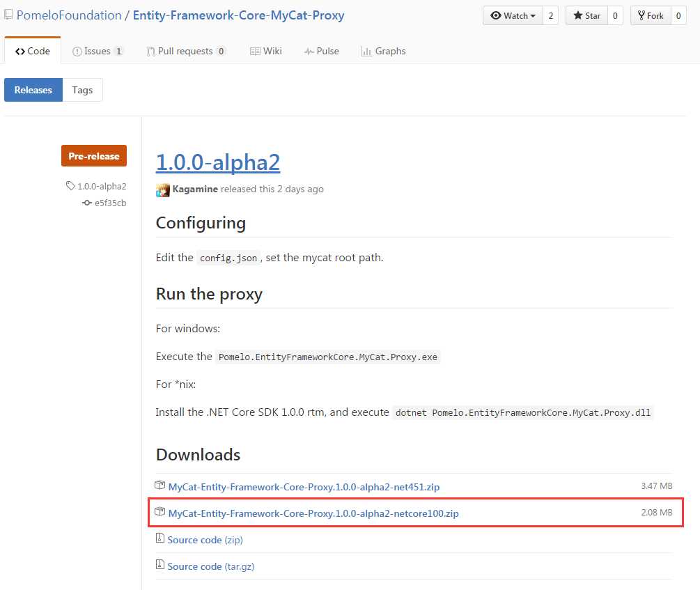This screenshot has height=590, width=700.
Task: Click the 'For windows:' text
Action: [188, 329]
